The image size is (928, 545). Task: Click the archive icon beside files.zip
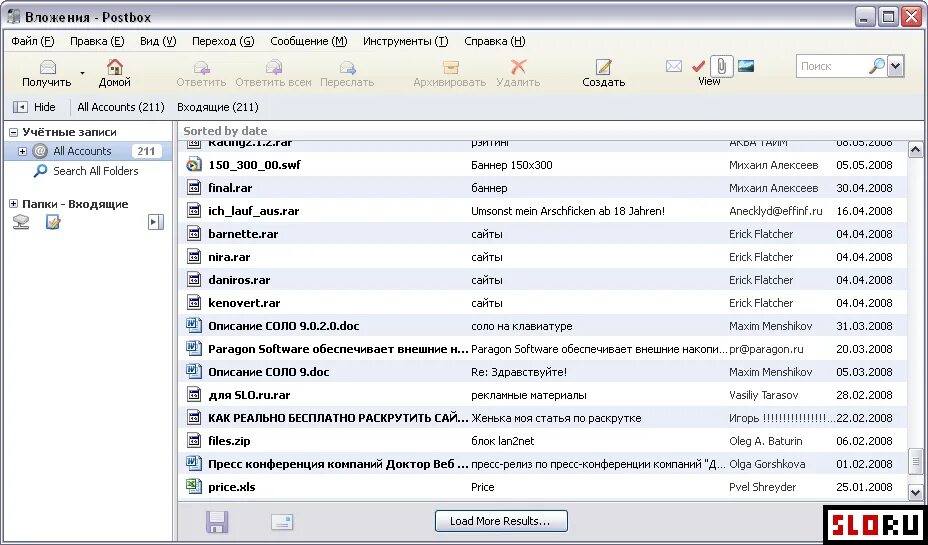(194, 441)
